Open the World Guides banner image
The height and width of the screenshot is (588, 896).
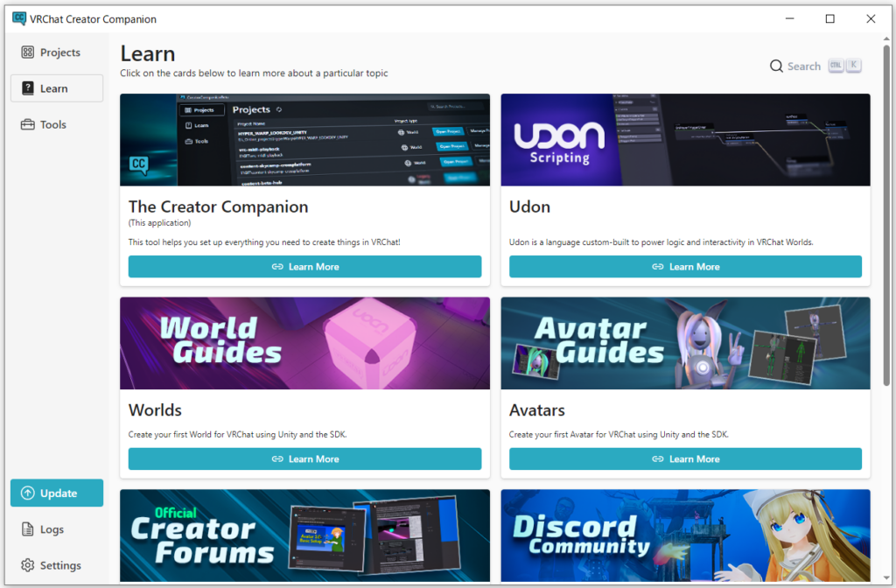[304, 343]
